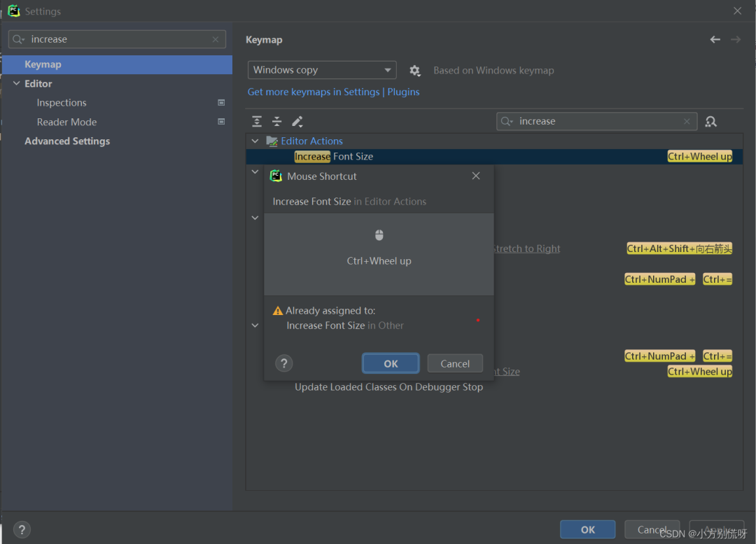
Task: Click Find Actions by Shortcut icon
Action: [x=711, y=121]
